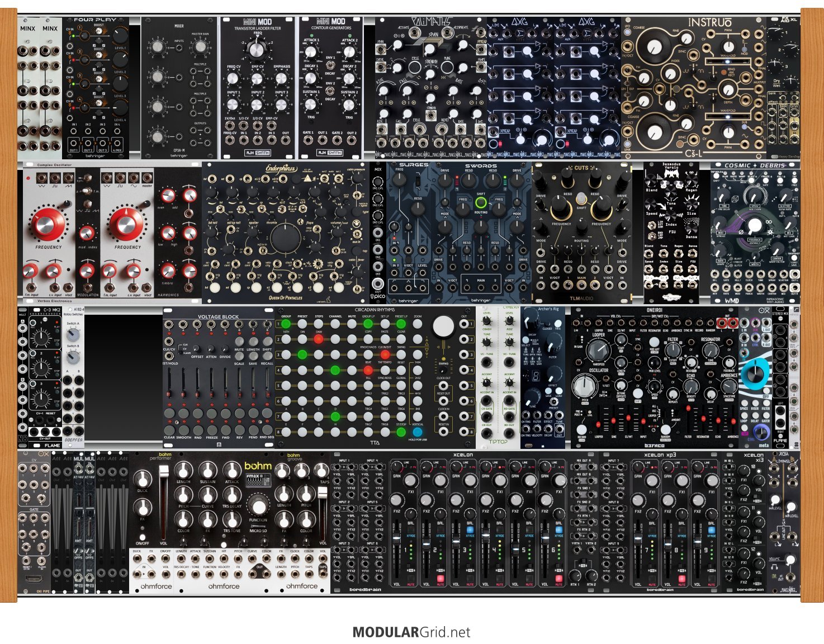Click the Verbos mod. index knob
The image size is (824, 644).
[x=86, y=233]
